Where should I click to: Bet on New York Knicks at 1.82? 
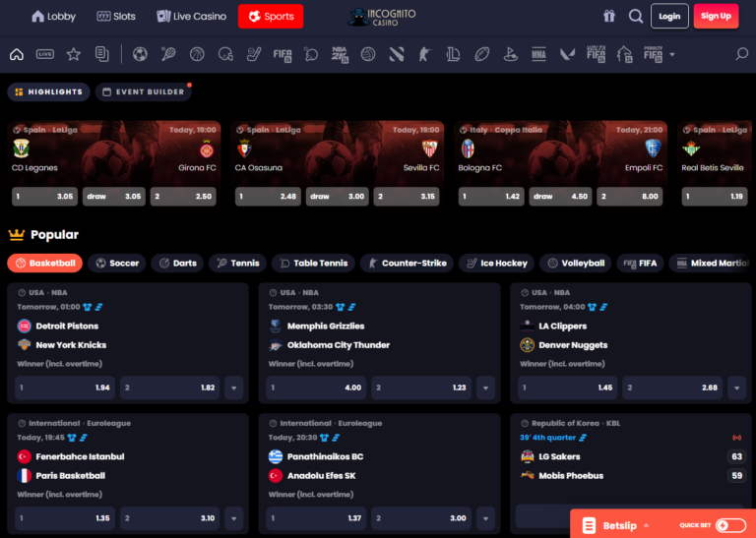click(x=169, y=388)
